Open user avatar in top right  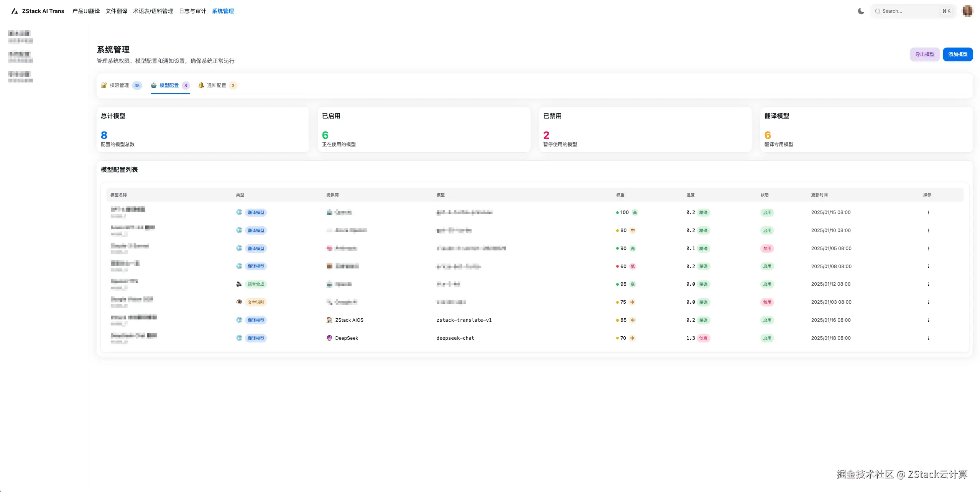click(x=967, y=11)
